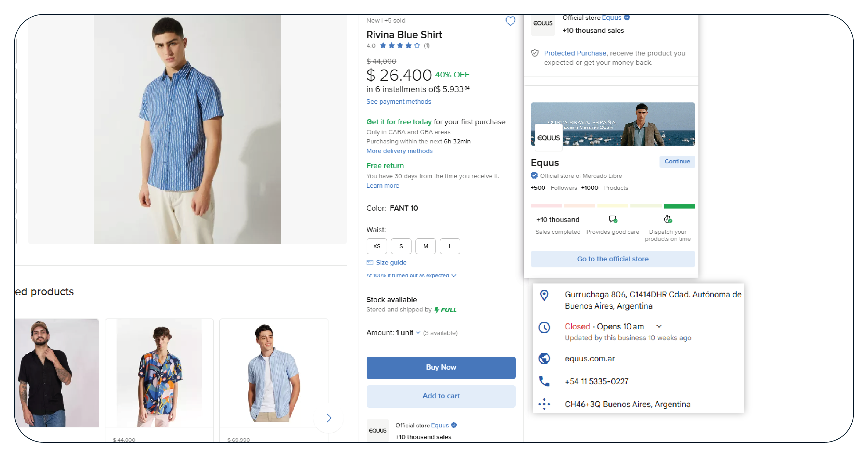This screenshot has height=457, width=868.
Task: Click verified check next to top Equus link
Action: coord(627,17)
